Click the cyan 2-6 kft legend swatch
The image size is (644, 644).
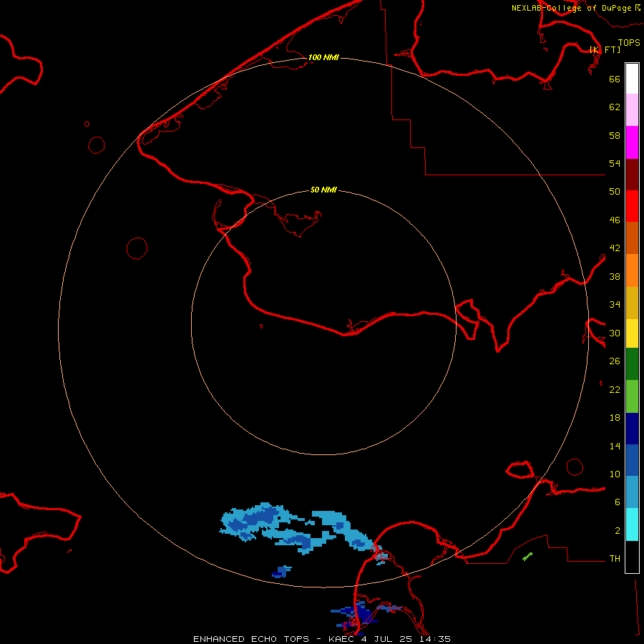632,525
